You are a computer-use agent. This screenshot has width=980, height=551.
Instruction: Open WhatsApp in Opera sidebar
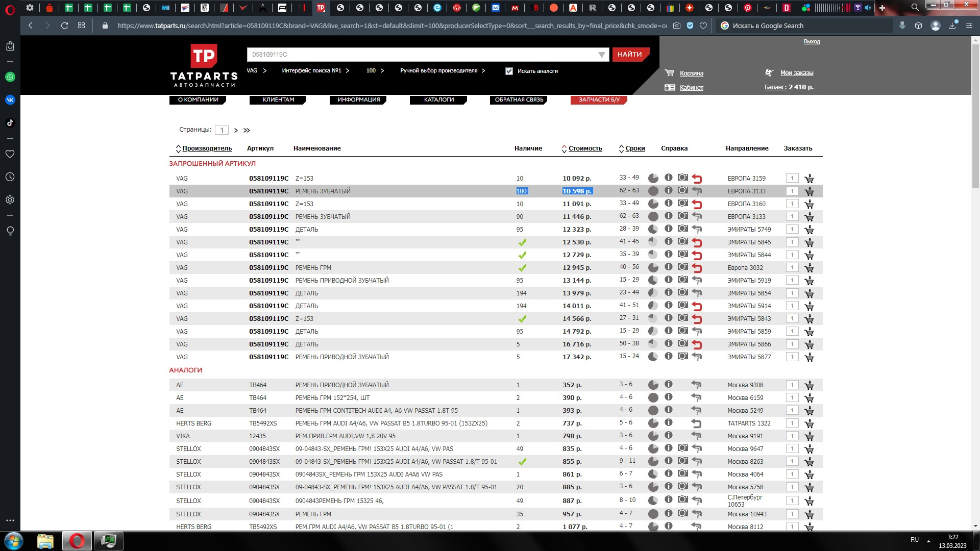(x=10, y=77)
